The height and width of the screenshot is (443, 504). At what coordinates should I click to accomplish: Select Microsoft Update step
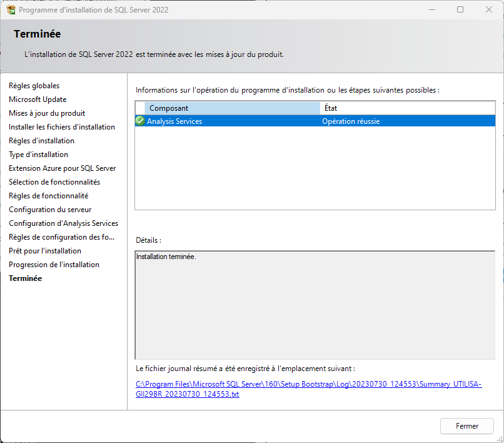coord(38,99)
